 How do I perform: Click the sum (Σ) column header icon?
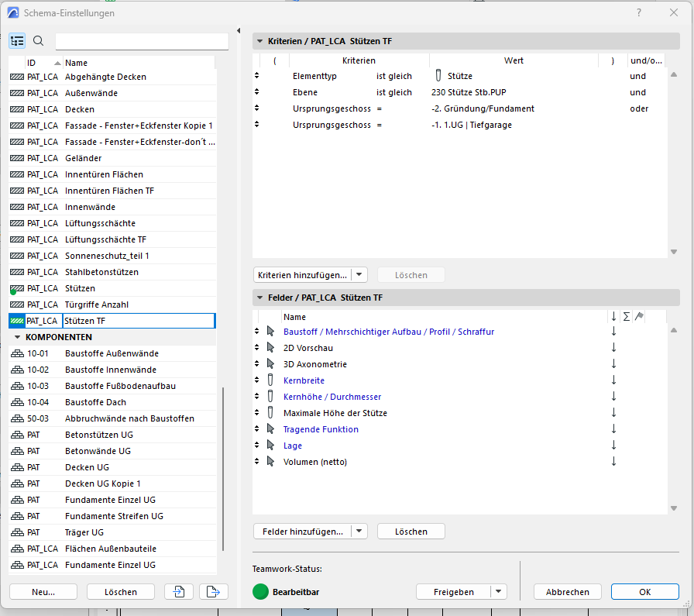625,316
